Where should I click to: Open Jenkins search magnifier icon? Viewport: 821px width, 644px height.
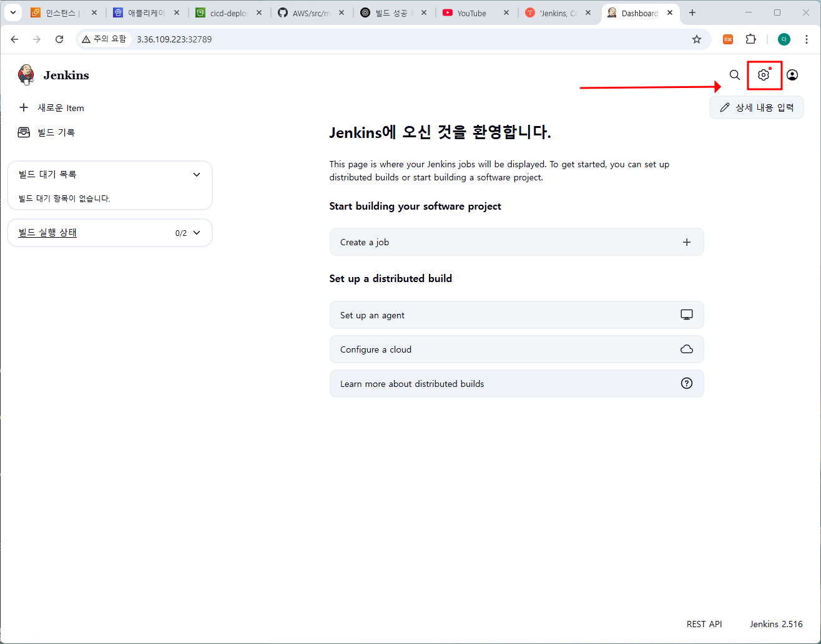[x=735, y=75]
